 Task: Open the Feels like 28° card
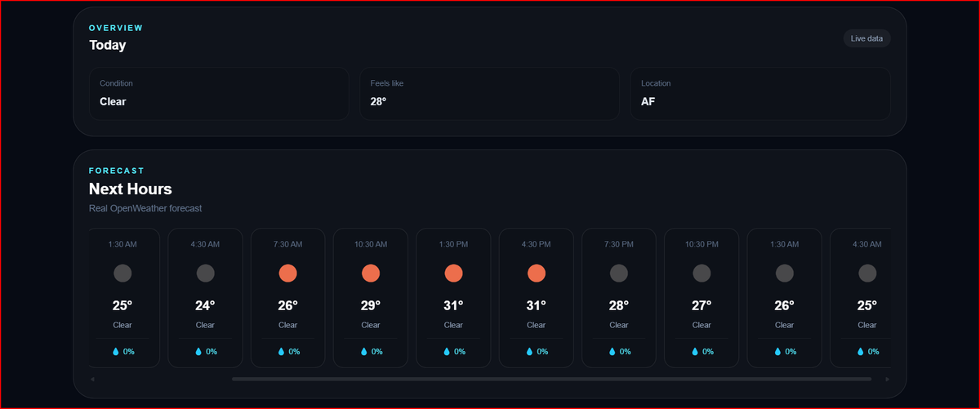pos(489,94)
